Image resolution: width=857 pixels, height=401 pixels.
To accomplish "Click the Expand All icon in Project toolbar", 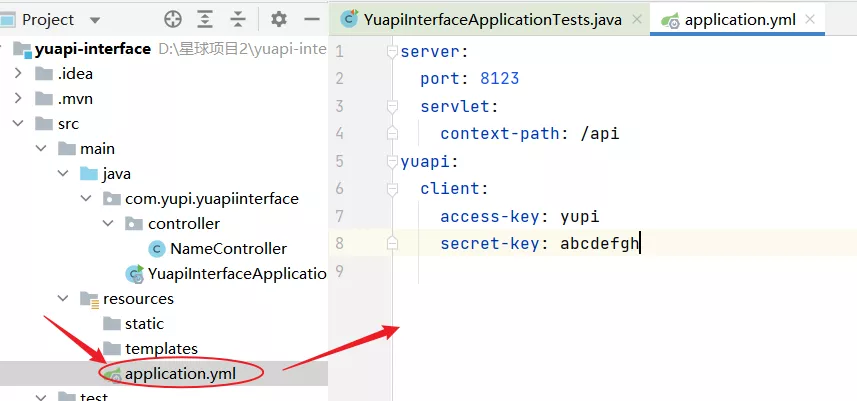I will click(205, 20).
